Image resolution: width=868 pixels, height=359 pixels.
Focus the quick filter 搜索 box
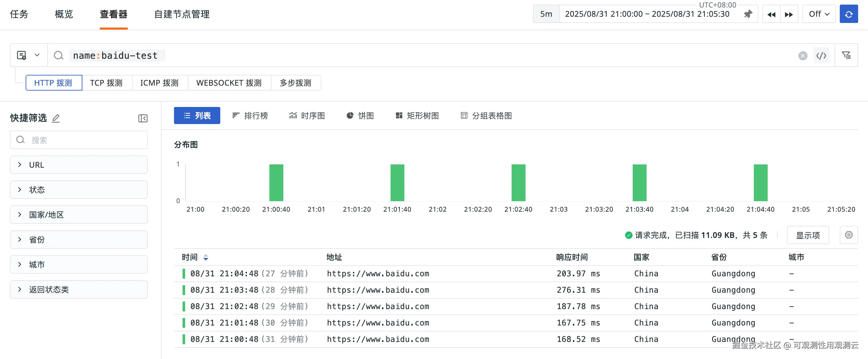pyautogui.click(x=79, y=140)
